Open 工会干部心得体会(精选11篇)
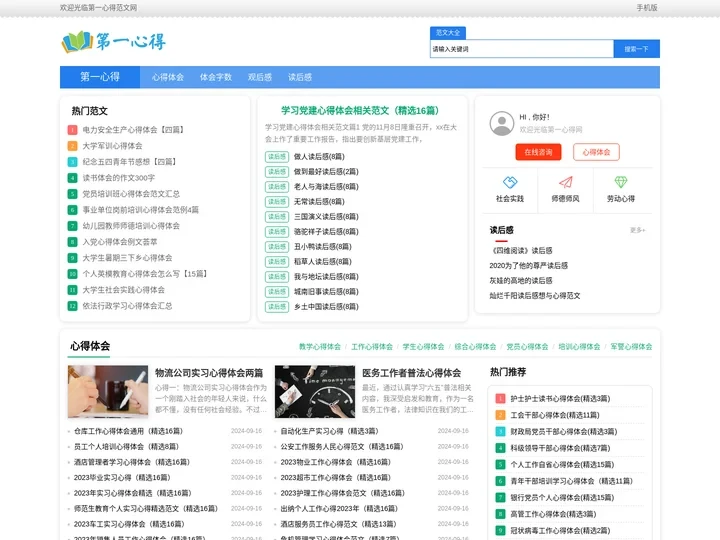 (x=555, y=415)
